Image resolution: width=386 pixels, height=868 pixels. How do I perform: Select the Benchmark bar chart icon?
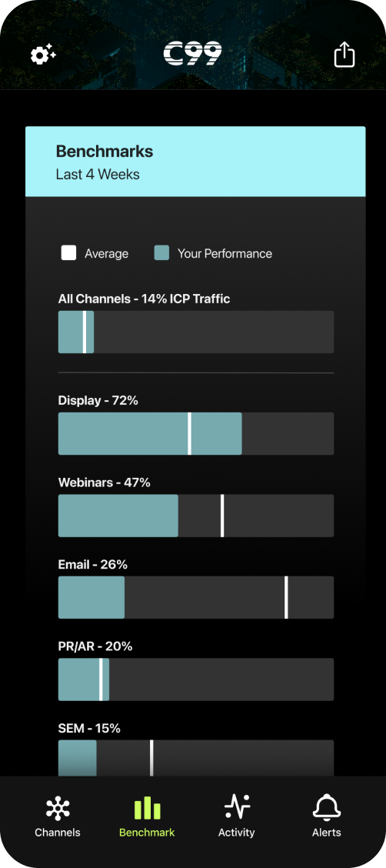(x=147, y=808)
